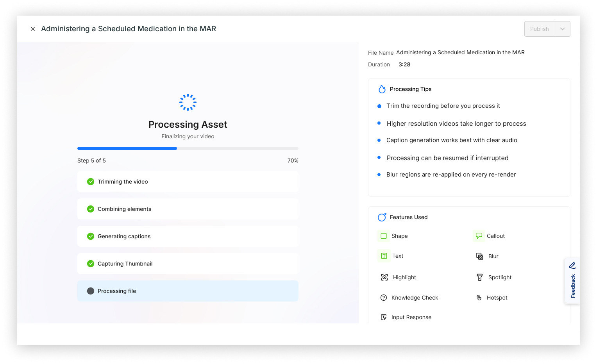
Task: Select the Input Response feature icon
Action: (x=384, y=317)
